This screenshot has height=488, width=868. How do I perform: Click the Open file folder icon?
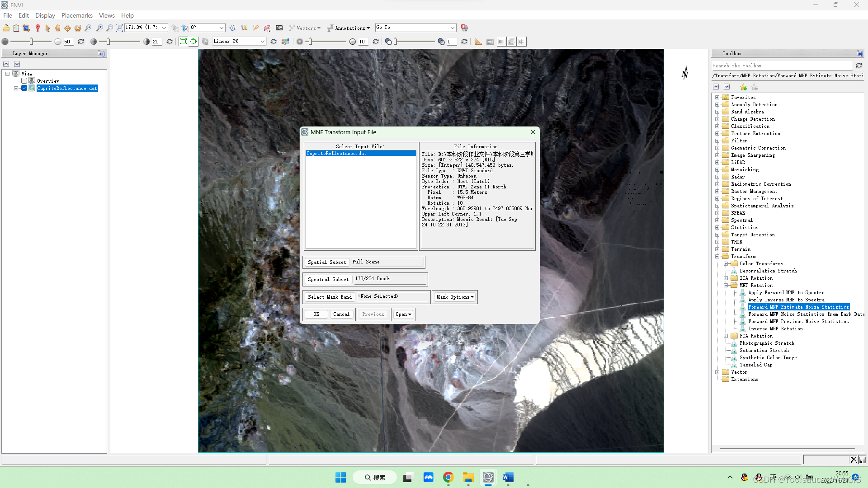(6, 28)
